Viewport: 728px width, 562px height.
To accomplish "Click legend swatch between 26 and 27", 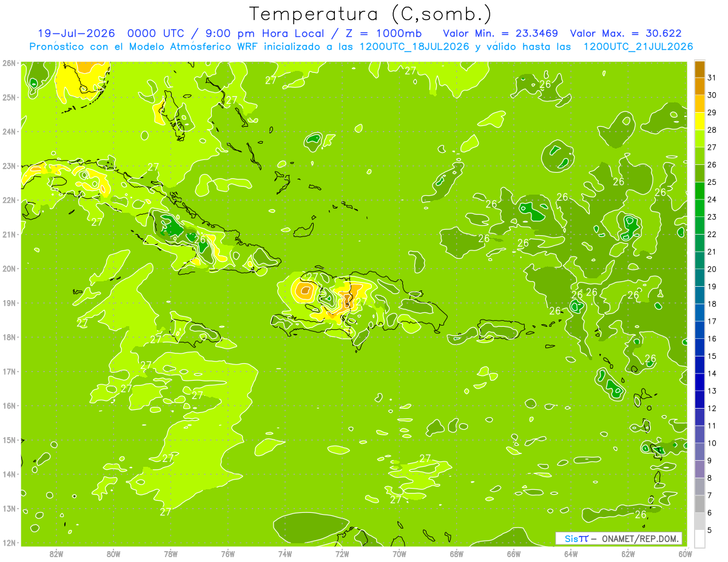I will [699, 156].
